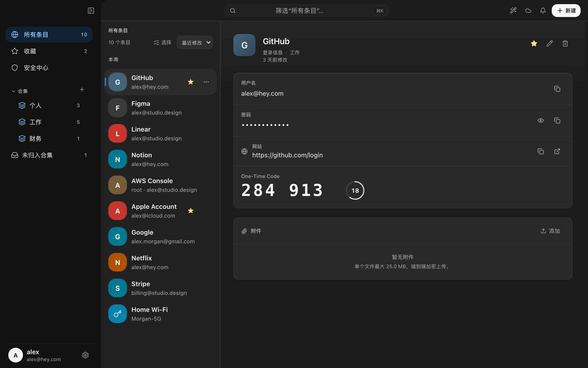The image size is (588, 368).
Task: Select the Notion entry
Action: click(x=160, y=159)
